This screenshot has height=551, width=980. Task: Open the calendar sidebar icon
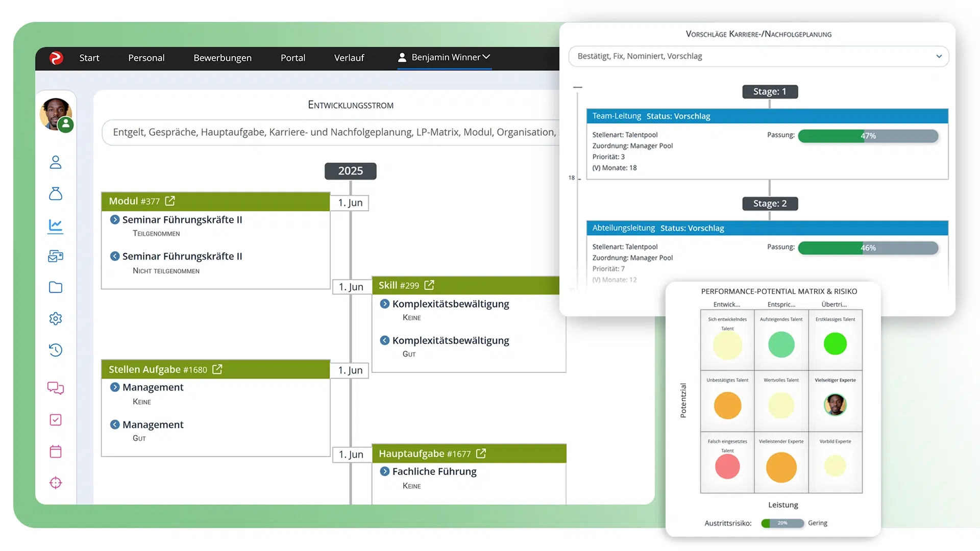pos(56,452)
